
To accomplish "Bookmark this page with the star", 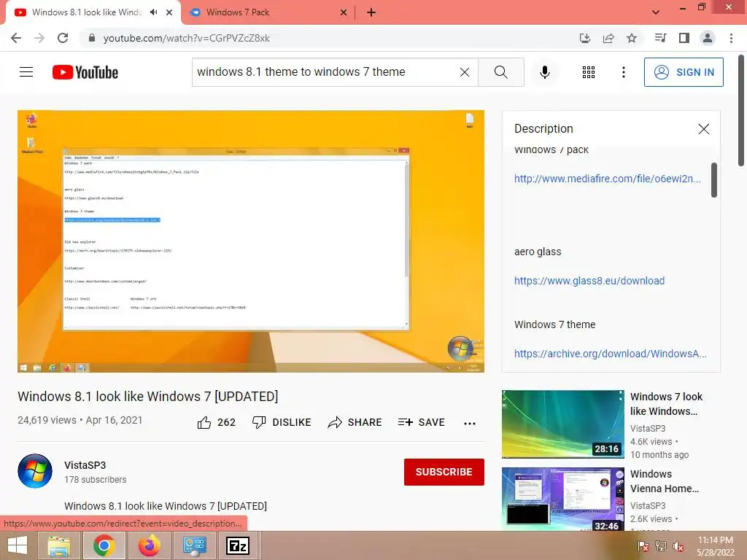I will click(x=632, y=38).
